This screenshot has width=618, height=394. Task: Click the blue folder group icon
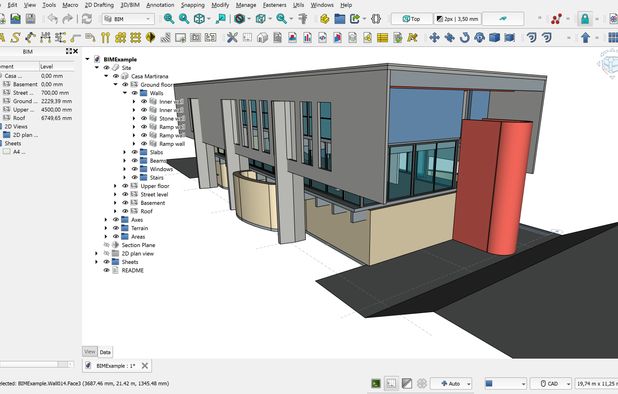pos(340,19)
